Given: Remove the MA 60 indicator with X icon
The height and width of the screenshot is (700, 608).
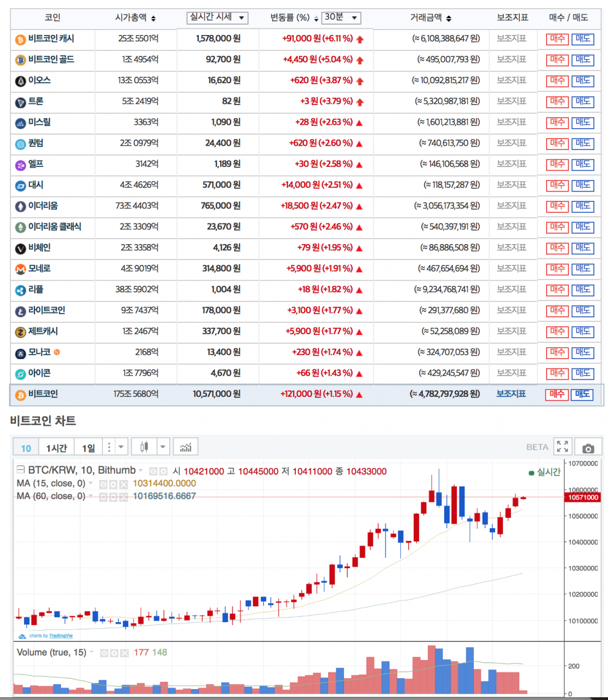Looking at the screenshot, I should (124, 497).
